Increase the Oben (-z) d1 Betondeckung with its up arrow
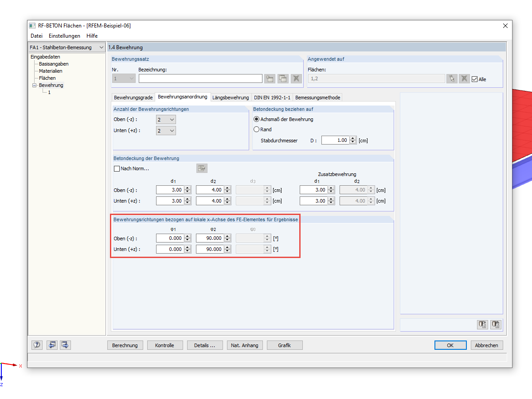Image resolution: width=532 pixels, height=399 pixels. tap(188, 188)
